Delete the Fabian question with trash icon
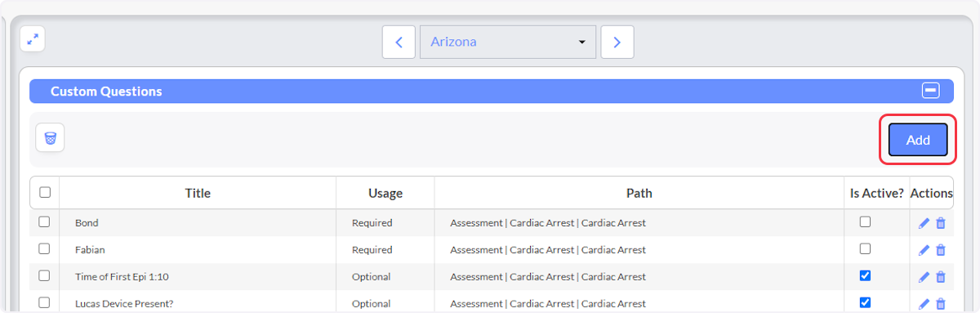The width and height of the screenshot is (980, 313). coord(940,250)
